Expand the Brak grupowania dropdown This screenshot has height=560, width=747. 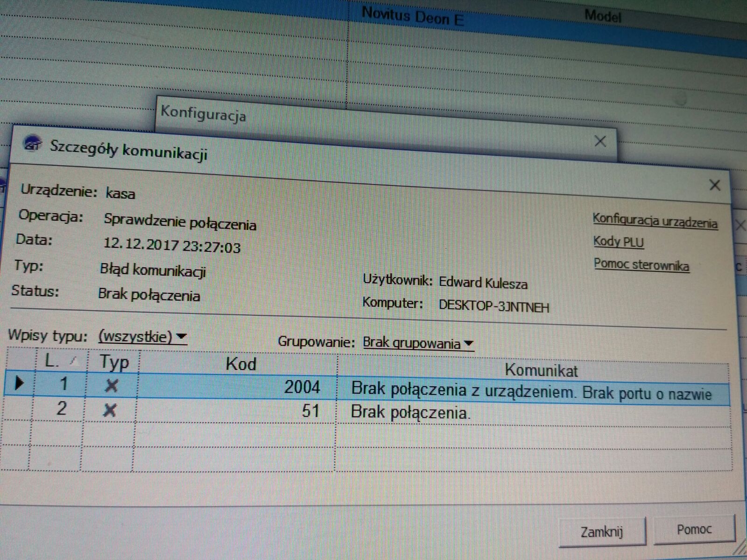[418, 343]
